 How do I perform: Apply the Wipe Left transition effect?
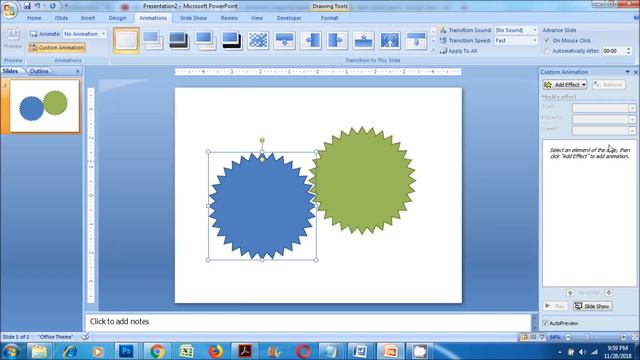pyautogui.click(x=311, y=40)
